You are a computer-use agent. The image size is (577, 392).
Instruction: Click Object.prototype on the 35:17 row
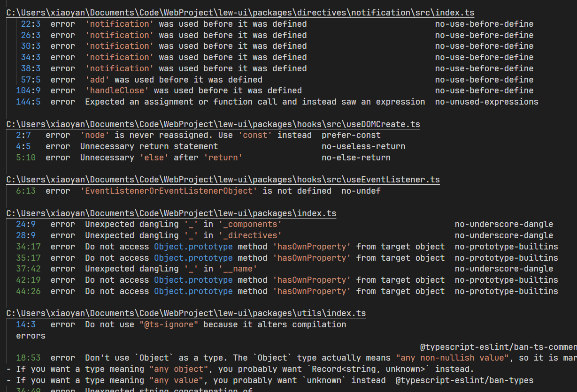coord(193,258)
